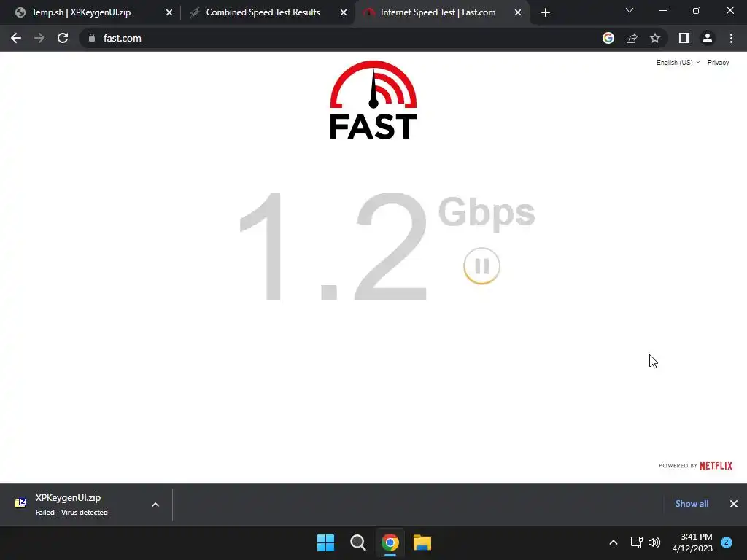Go back to the previous page
Viewport: 747px width, 560px height.
tap(16, 38)
